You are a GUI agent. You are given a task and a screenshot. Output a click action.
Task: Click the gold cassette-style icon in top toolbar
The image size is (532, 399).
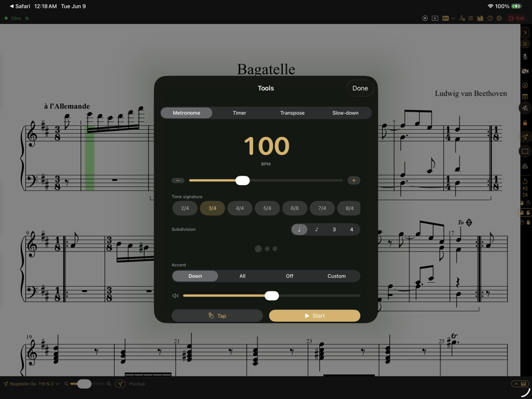(x=446, y=18)
